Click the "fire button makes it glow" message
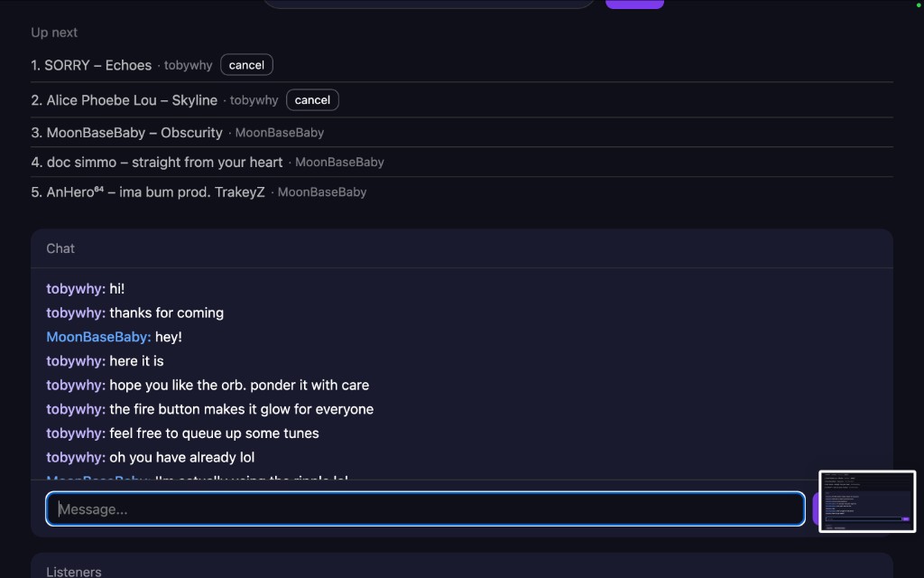The height and width of the screenshot is (578, 924). 241,409
